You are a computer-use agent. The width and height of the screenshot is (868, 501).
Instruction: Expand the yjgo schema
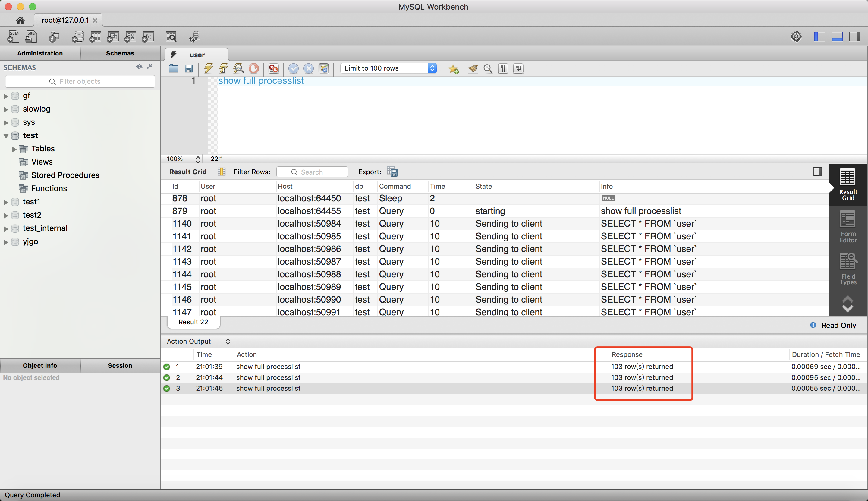6,242
